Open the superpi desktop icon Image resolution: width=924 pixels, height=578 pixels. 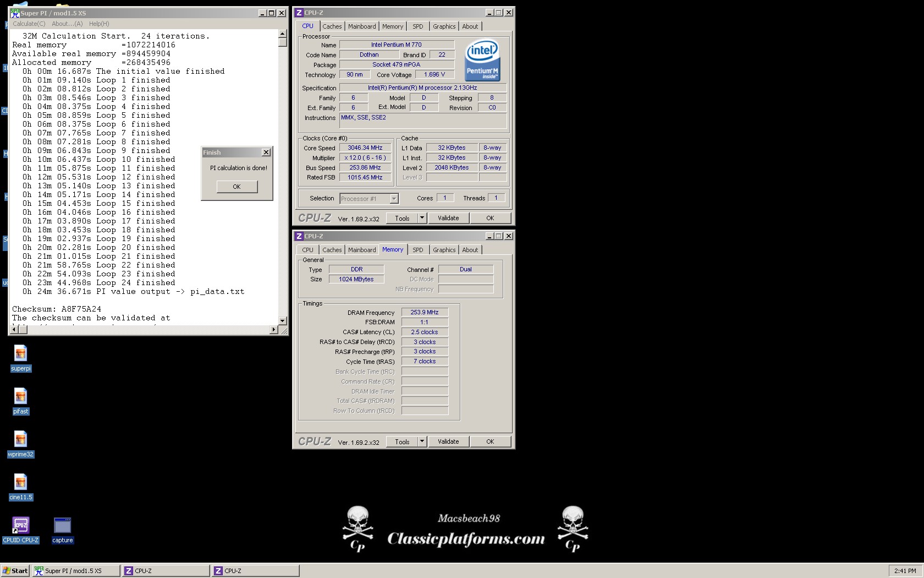click(x=20, y=358)
